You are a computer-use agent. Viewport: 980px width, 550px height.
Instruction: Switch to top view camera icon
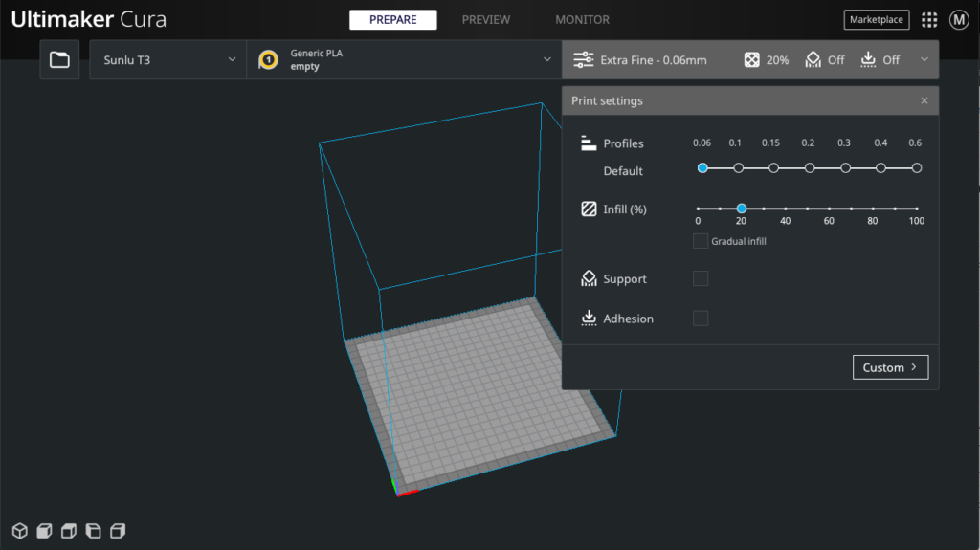(69, 531)
